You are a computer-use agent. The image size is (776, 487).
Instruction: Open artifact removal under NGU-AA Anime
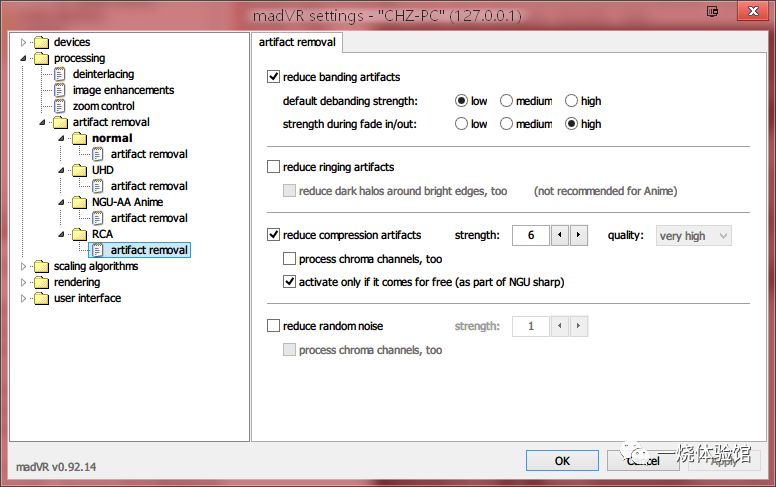click(149, 218)
